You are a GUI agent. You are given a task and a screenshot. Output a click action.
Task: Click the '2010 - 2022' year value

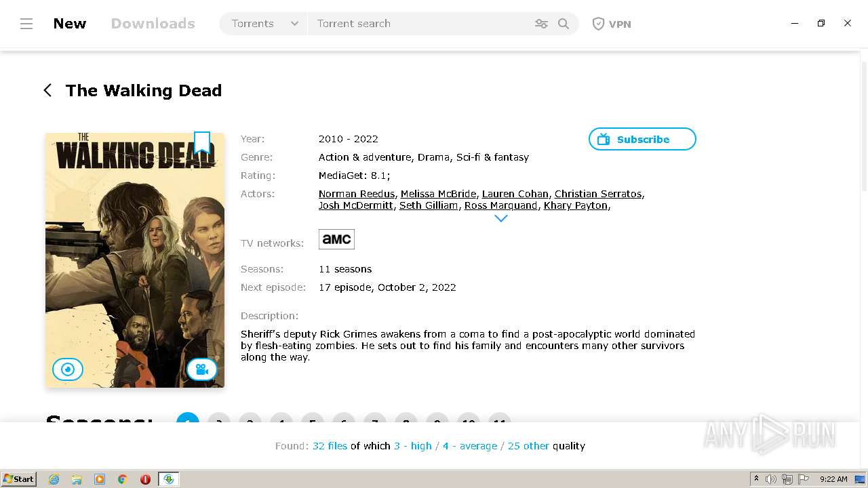[x=349, y=139]
